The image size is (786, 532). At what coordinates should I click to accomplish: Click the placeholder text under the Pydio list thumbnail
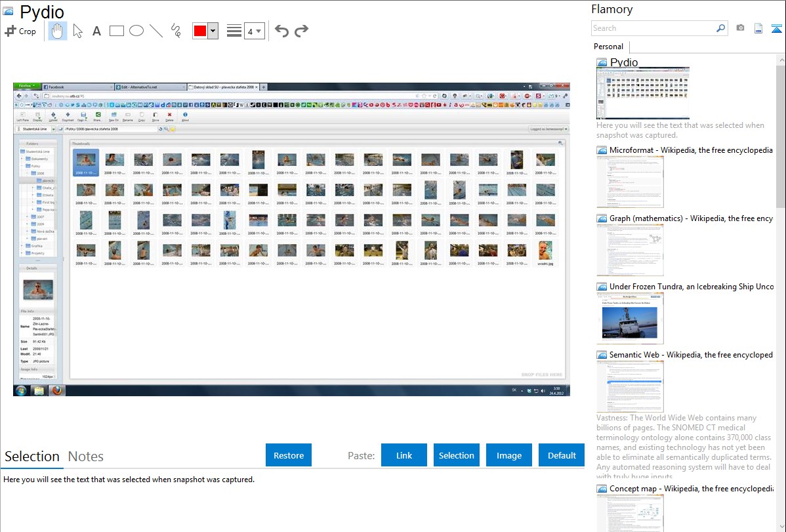680,130
